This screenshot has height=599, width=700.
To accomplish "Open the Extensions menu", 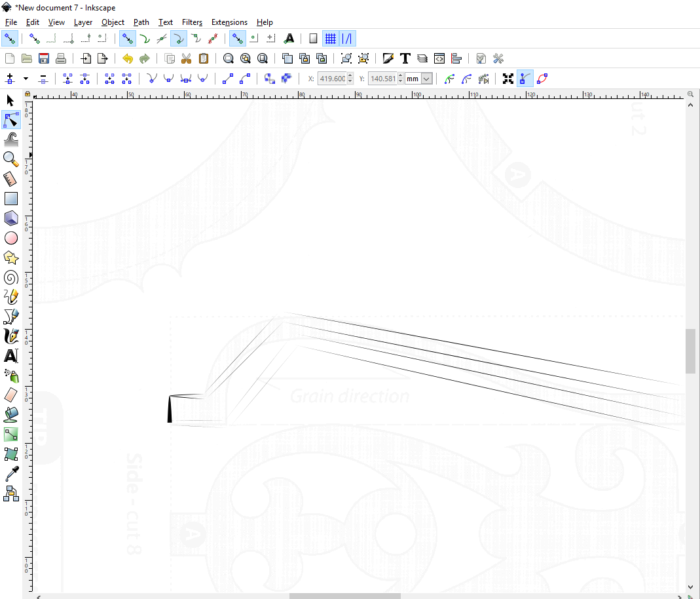I will [x=229, y=22].
